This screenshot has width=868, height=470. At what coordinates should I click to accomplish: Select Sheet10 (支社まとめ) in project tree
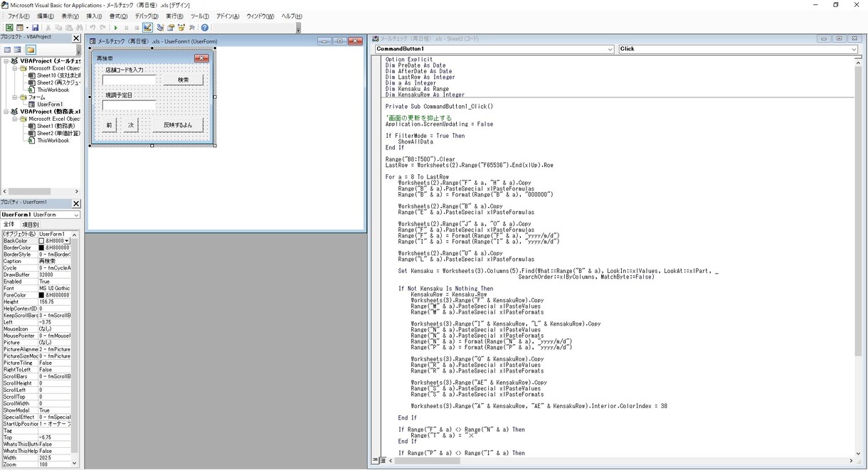click(58, 75)
